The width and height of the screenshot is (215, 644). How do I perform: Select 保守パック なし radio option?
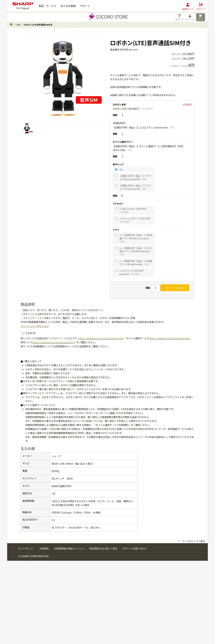click(x=116, y=170)
